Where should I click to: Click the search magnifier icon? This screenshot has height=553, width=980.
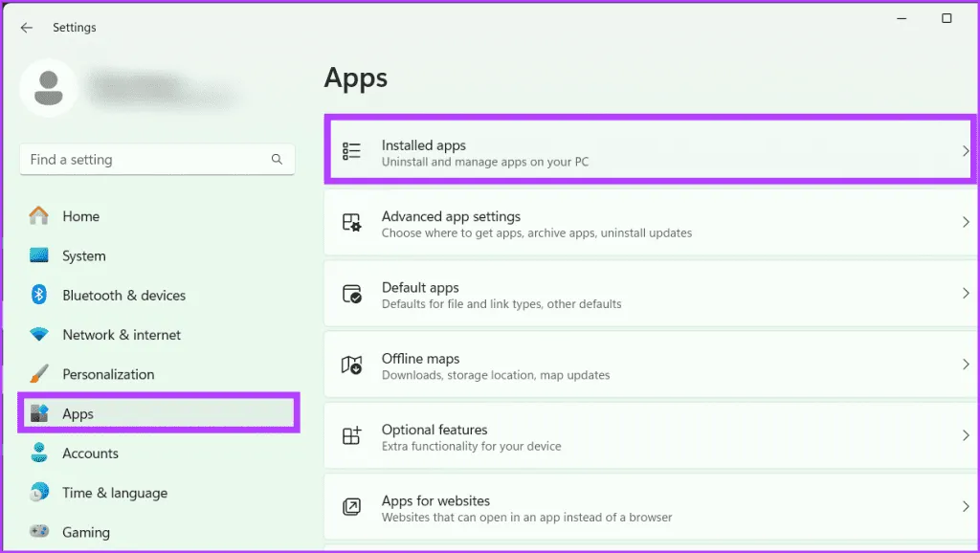[277, 160]
